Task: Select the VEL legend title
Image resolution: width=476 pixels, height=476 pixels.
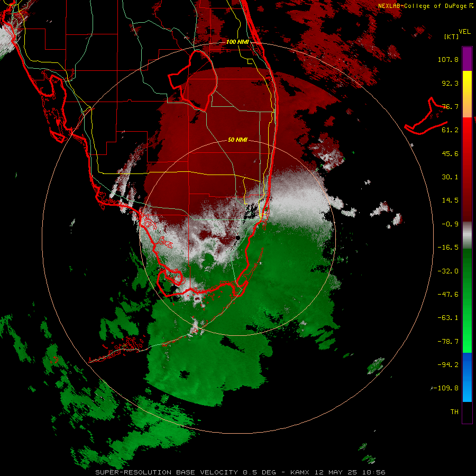Action: (x=464, y=32)
